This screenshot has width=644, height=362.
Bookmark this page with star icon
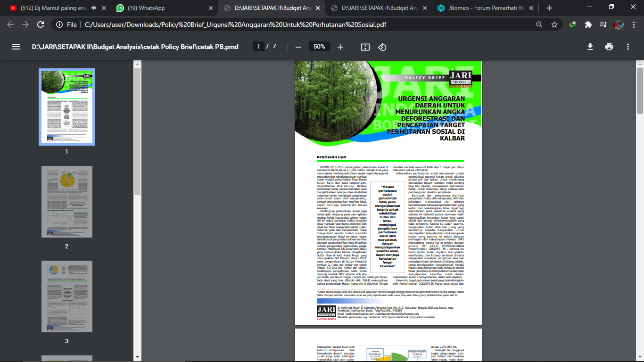click(554, 25)
